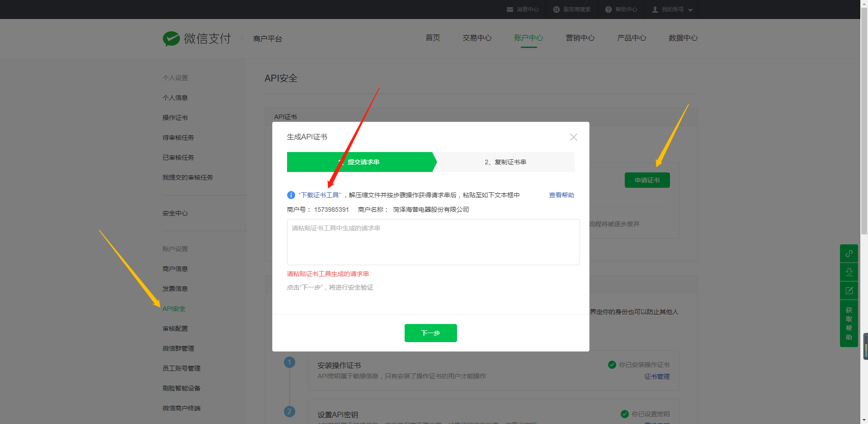This screenshot has height=424, width=868.
Task: Click my account user icon
Action: (x=655, y=10)
